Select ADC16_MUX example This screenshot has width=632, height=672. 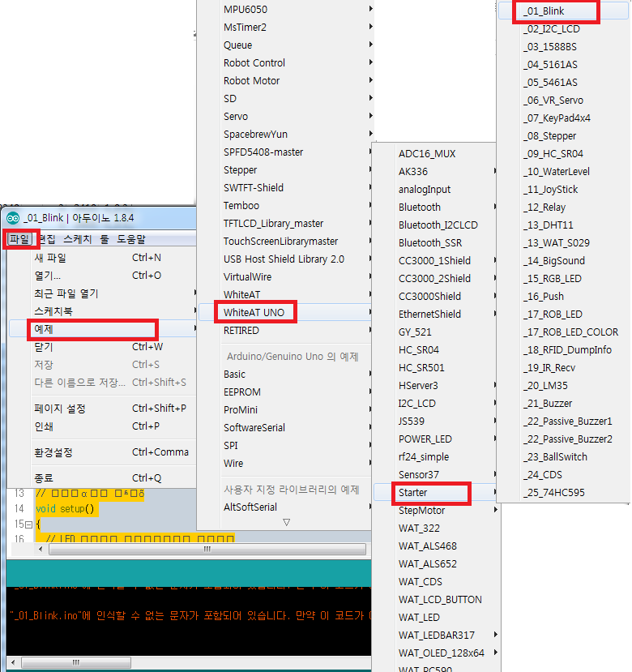[435, 154]
